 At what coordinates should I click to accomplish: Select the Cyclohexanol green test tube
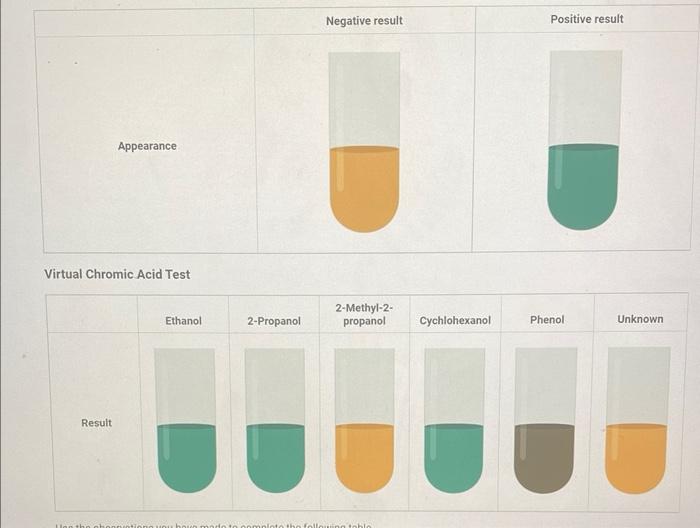tap(454, 420)
